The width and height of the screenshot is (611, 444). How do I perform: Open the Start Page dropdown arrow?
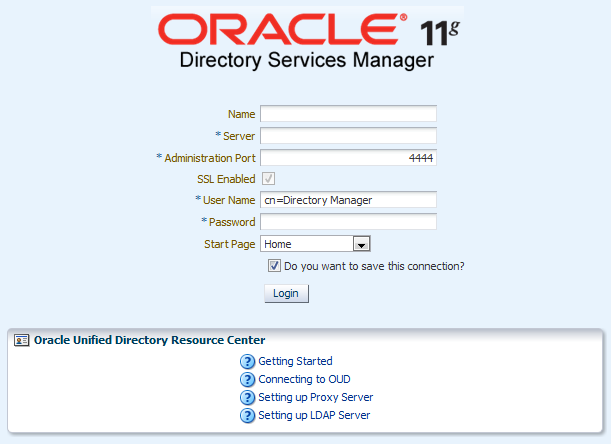(x=361, y=244)
